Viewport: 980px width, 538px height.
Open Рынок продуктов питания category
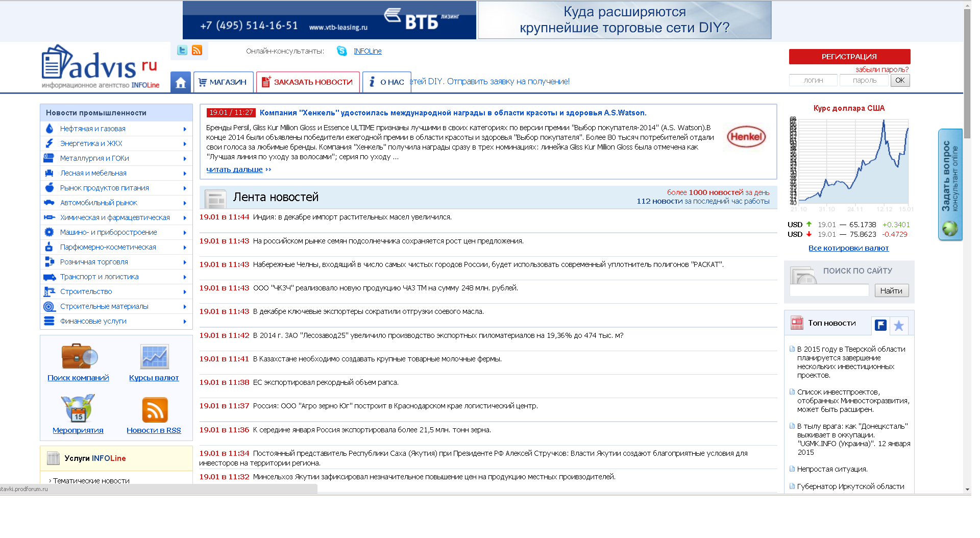tap(105, 188)
